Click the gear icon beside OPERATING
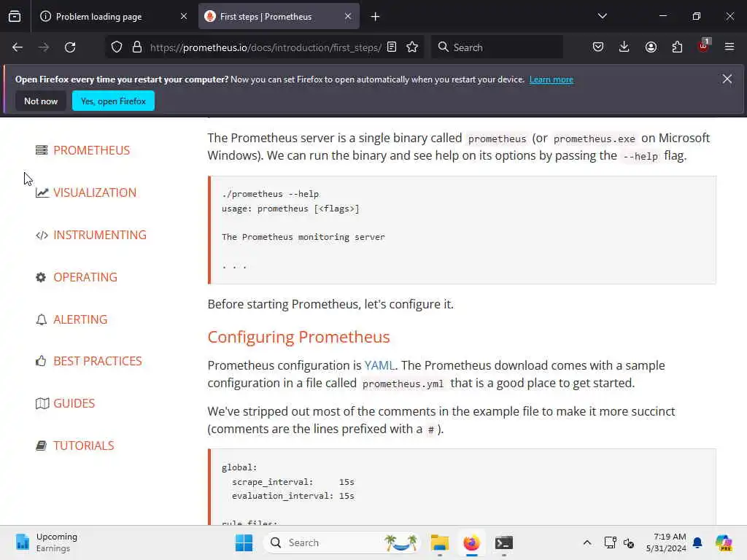This screenshot has width=747, height=560. click(x=41, y=277)
